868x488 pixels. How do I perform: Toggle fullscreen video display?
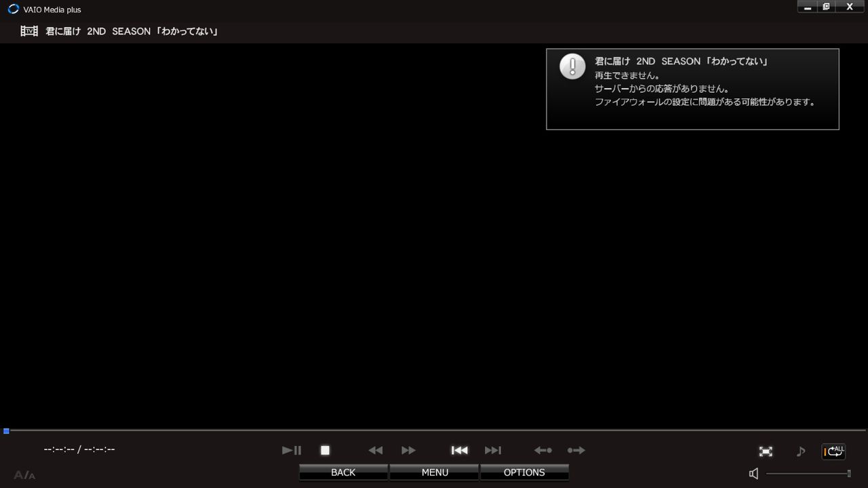pyautogui.click(x=766, y=451)
